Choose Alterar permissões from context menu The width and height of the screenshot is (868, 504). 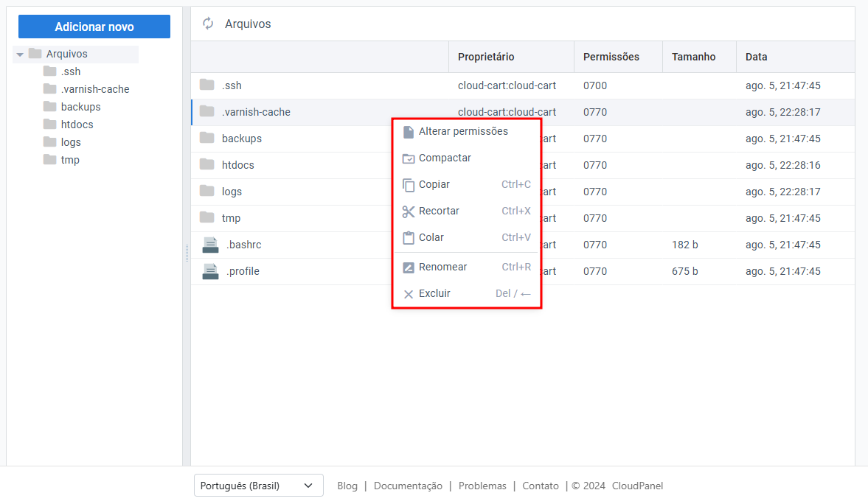[x=463, y=131]
